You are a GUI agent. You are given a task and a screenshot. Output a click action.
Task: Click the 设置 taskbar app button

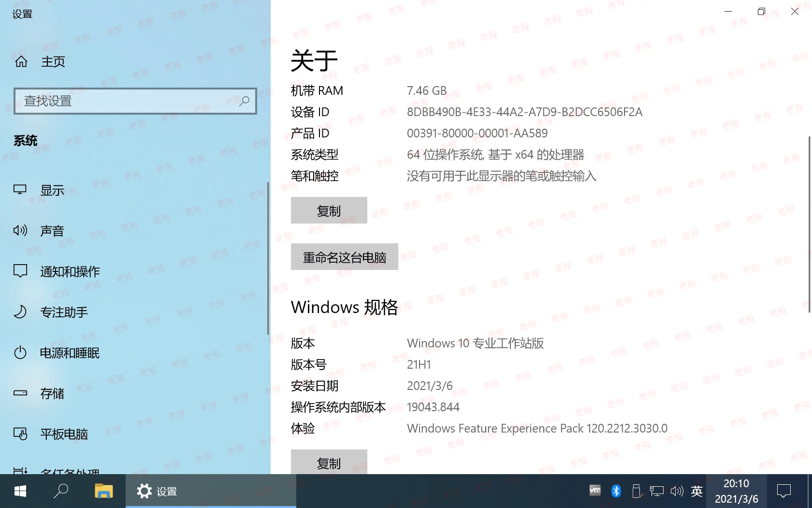(x=211, y=491)
